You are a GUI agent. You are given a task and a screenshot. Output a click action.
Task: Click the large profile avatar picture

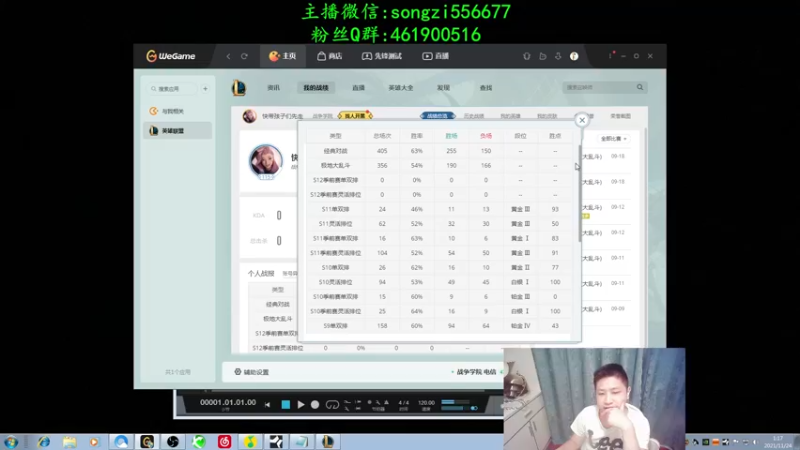pos(266,161)
